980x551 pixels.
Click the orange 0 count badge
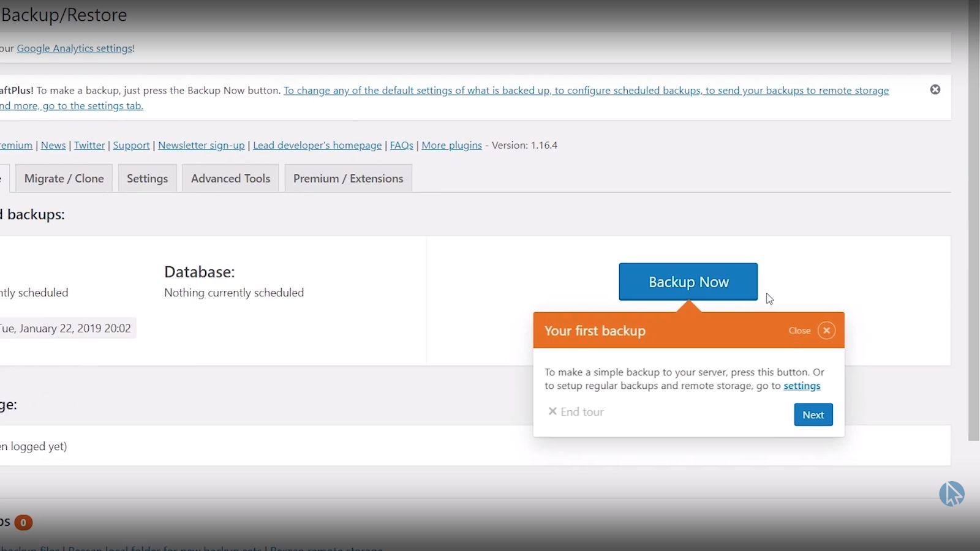click(23, 522)
